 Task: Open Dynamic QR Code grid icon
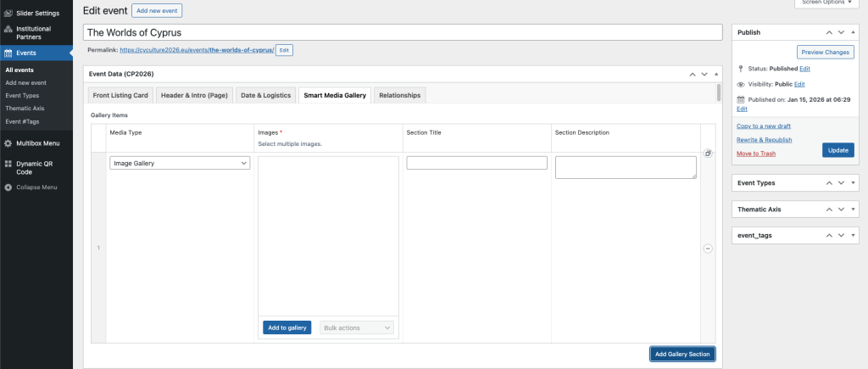(x=8, y=162)
